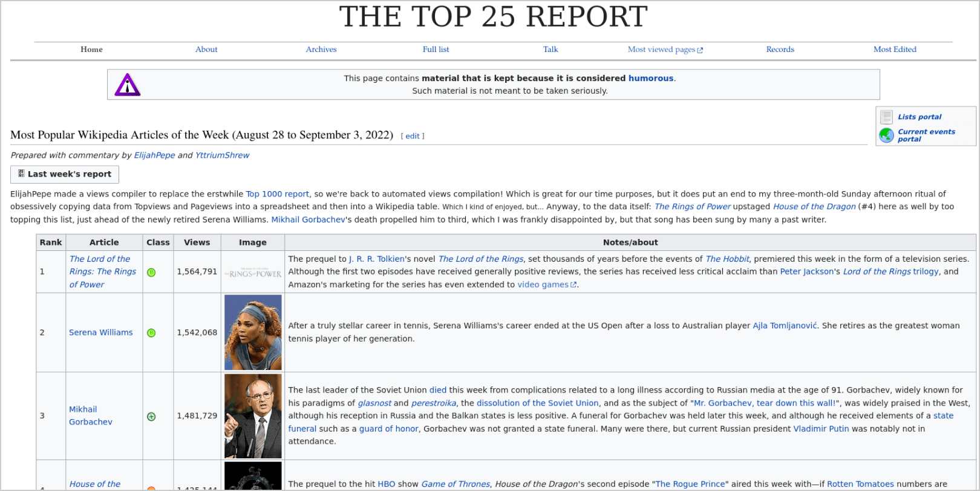
Task: Switch to the Most Edited tab
Action: pyautogui.click(x=895, y=50)
